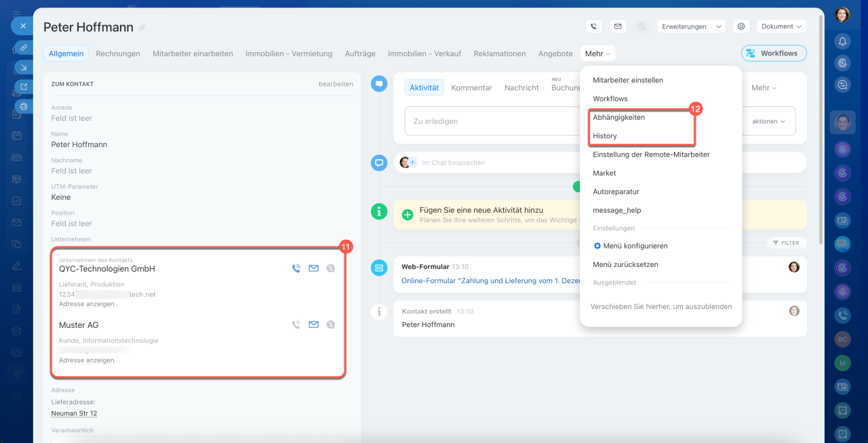Select Abhängigkeiten from the Mehr menu
Image resolution: width=868 pixels, height=443 pixels.
618,117
